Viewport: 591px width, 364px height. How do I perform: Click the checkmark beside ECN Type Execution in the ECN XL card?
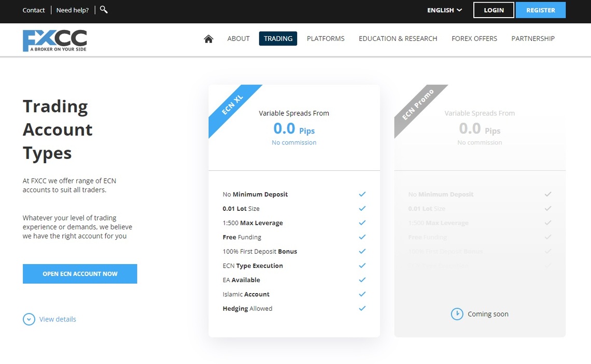362,266
